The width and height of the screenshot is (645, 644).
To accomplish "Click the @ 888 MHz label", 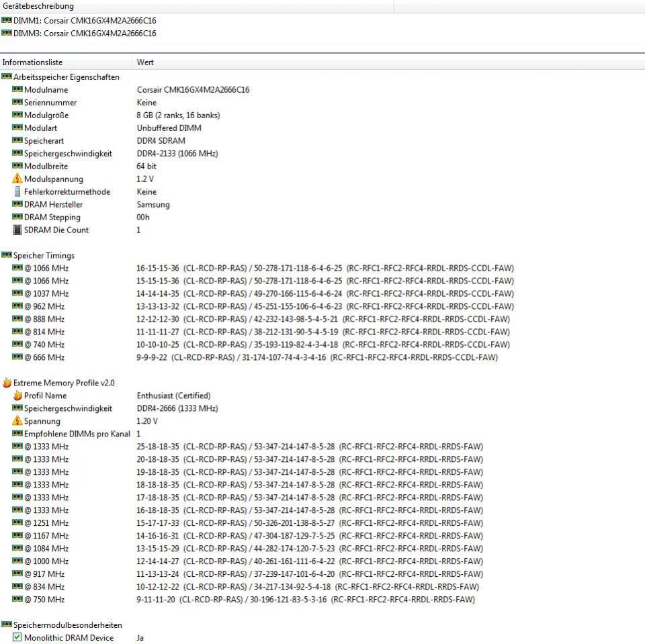I will (x=44, y=319).
